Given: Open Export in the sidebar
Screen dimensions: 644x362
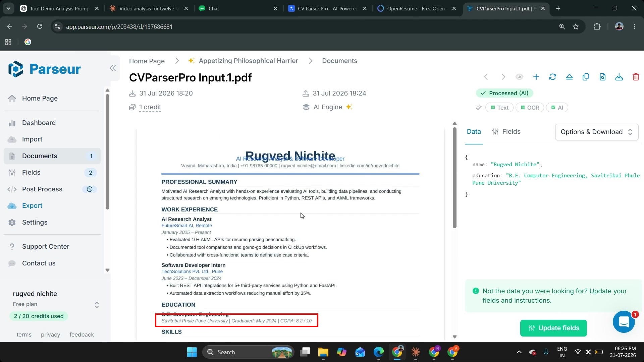Looking at the screenshot, I should [52, 206].
